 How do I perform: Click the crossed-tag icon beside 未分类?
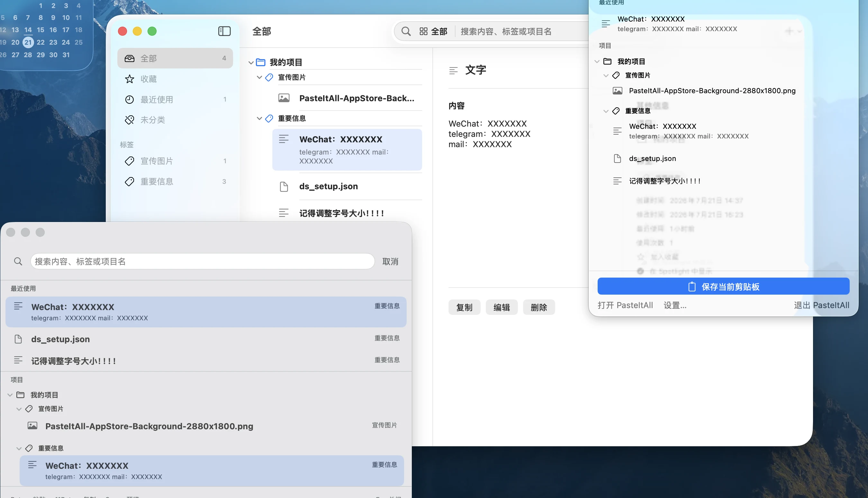coord(129,120)
